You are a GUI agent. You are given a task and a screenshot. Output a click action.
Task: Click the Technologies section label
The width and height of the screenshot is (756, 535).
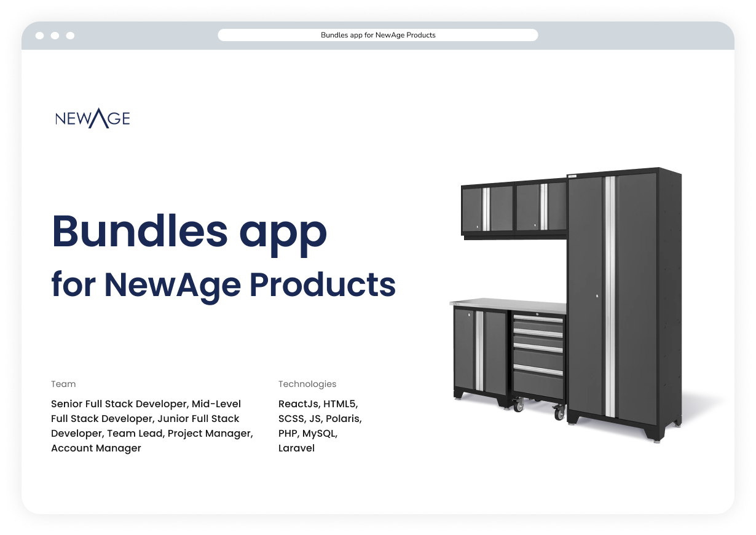[x=307, y=384]
